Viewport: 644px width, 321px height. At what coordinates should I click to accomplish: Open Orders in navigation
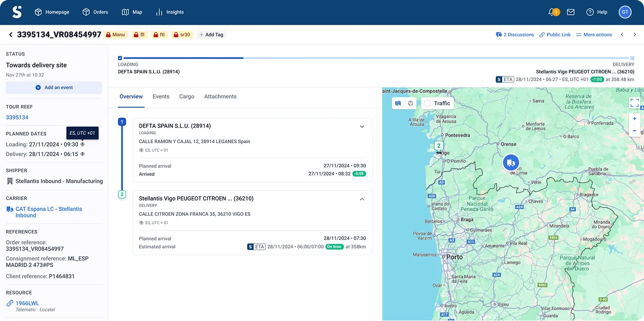coord(95,12)
